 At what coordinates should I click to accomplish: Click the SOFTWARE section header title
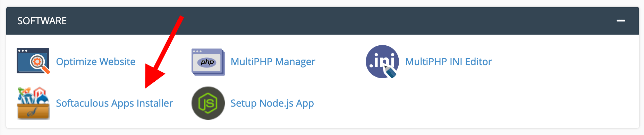[x=42, y=21]
